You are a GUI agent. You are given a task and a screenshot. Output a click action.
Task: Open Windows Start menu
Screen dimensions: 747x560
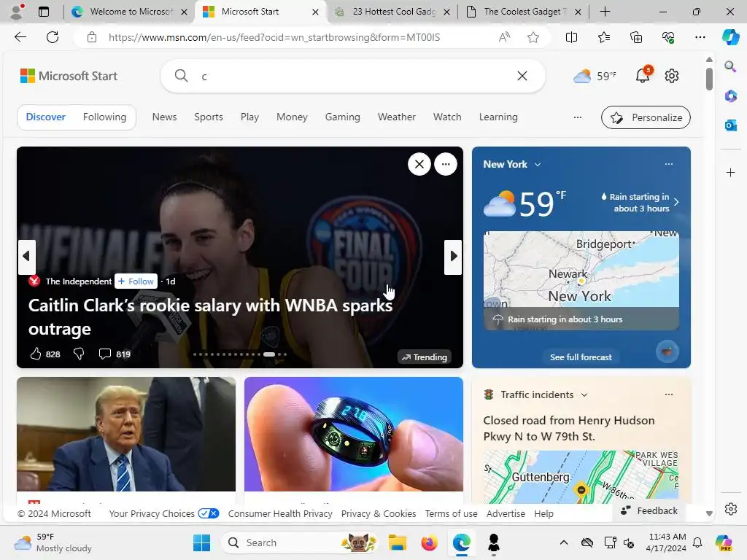201,542
